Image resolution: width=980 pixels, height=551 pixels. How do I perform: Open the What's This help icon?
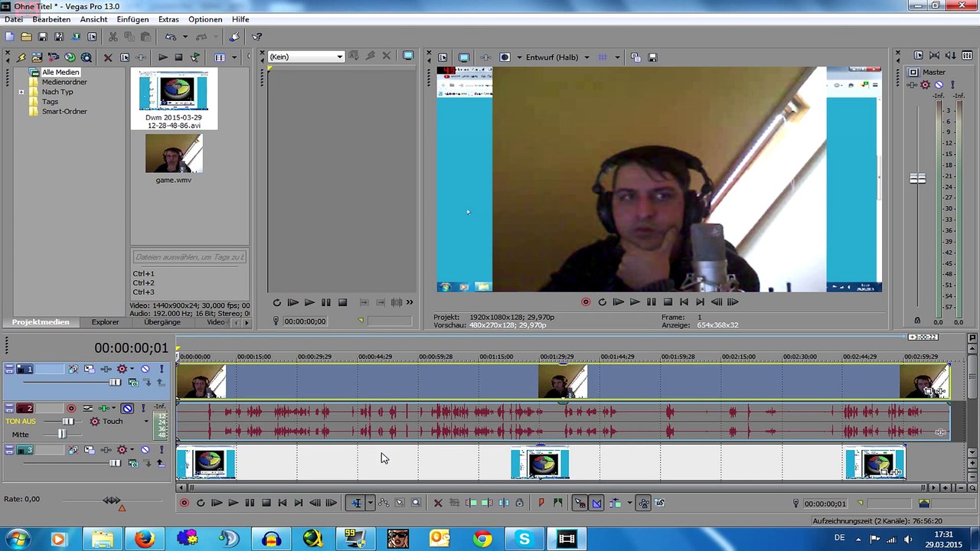coord(256,37)
